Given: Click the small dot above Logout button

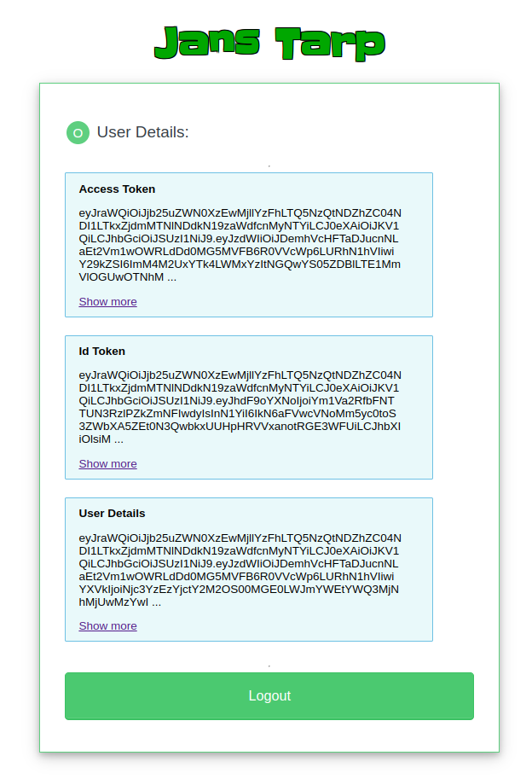Looking at the screenshot, I should click(x=269, y=666).
